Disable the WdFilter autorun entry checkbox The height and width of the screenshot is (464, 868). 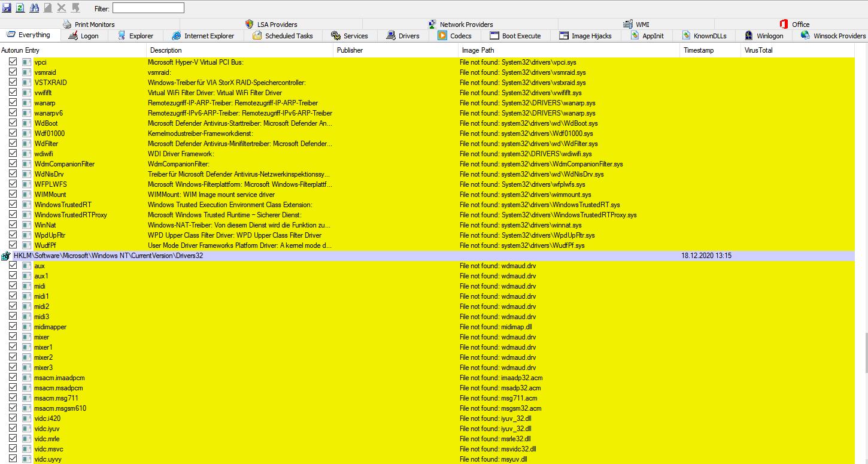(x=13, y=144)
